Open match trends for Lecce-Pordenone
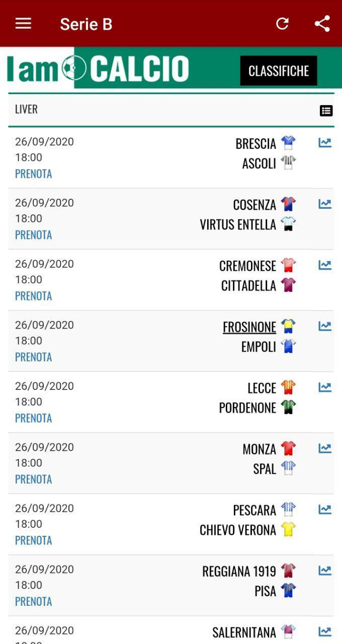 tap(325, 387)
